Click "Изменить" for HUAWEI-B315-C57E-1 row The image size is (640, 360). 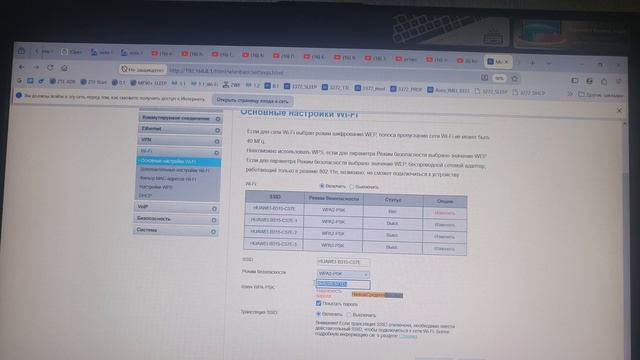pyautogui.click(x=444, y=225)
